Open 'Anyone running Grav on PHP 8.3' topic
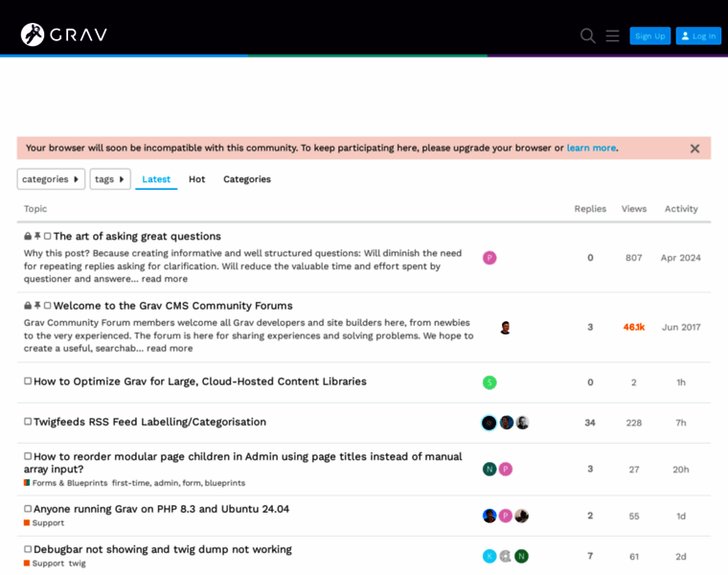 tap(161, 509)
